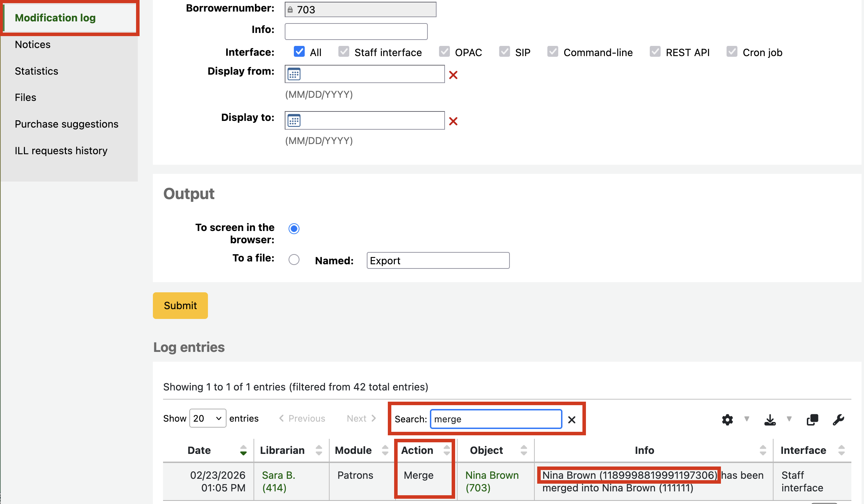Viewport: 864px width, 504px height.
Task: Click the table columns gear icon
Action: point(727,420)
